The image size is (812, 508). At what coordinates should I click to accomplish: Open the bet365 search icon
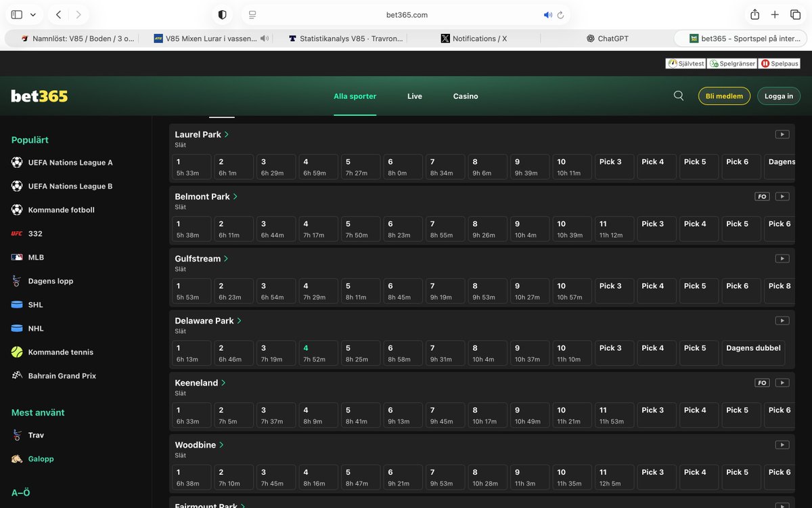click(x=679, y=96)
